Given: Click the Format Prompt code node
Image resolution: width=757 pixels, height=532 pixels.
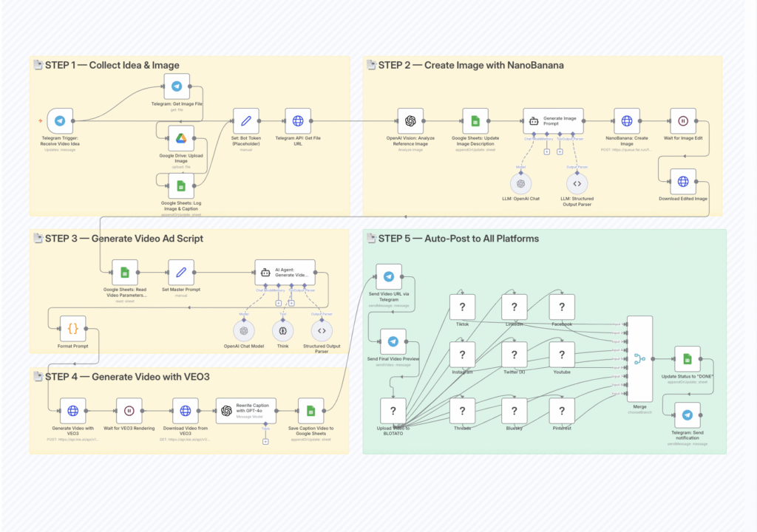Looking at the screenshot, I should (x=72, y=327).
